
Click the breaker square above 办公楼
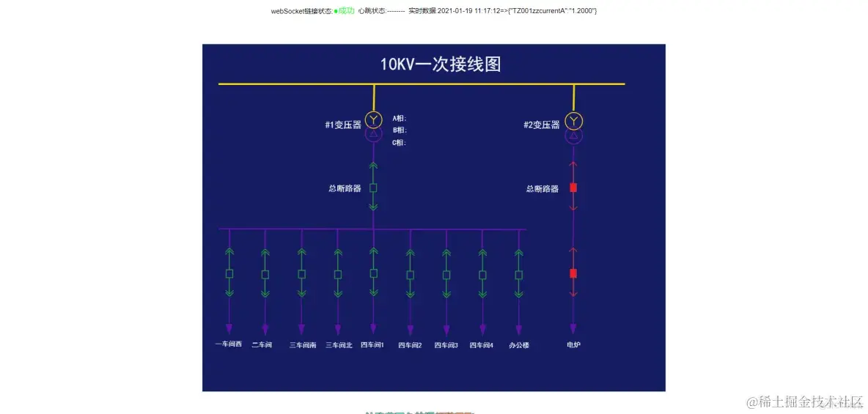point(519,275)
